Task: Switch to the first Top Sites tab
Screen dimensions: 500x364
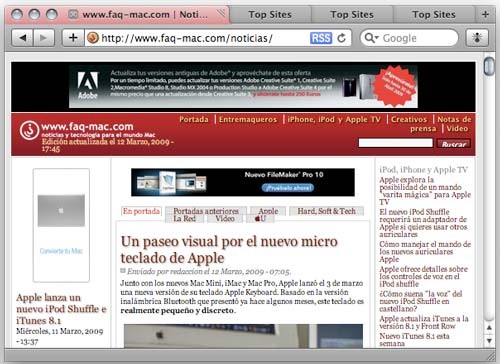Action: [270, 15]
